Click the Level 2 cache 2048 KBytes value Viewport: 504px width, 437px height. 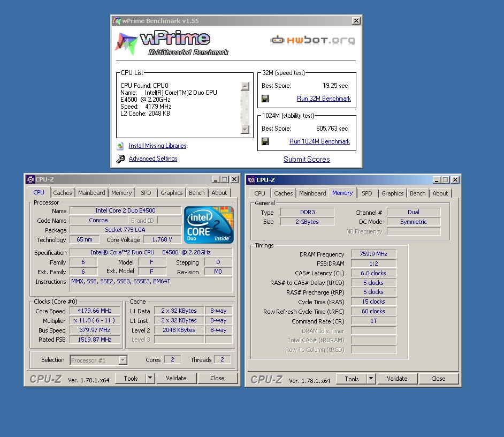pos(179,330)
